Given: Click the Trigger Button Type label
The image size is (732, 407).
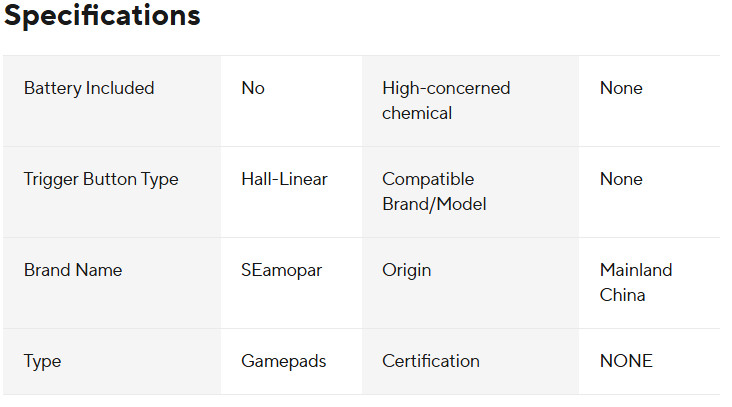Looking at the screenshot, I should click(101, 179).
